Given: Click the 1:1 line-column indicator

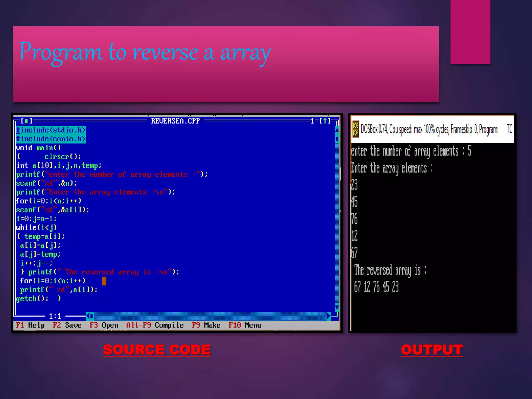Looking at the screenshot, I should click(x=55, y=316).
